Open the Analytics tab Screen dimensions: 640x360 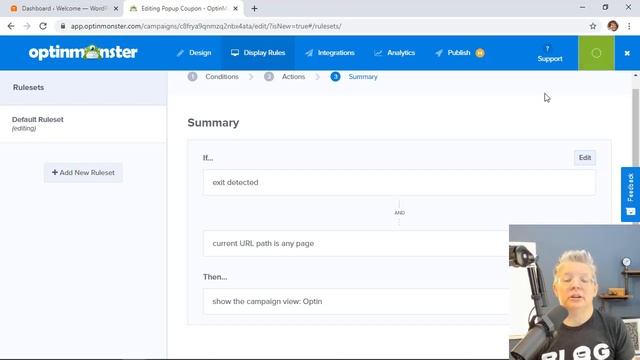[x=395, y=53]
